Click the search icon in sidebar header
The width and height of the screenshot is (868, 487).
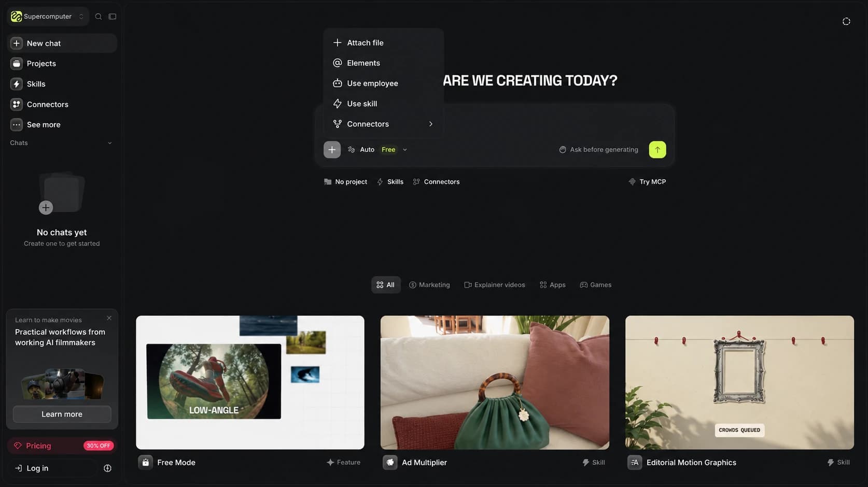pos(99,17)
